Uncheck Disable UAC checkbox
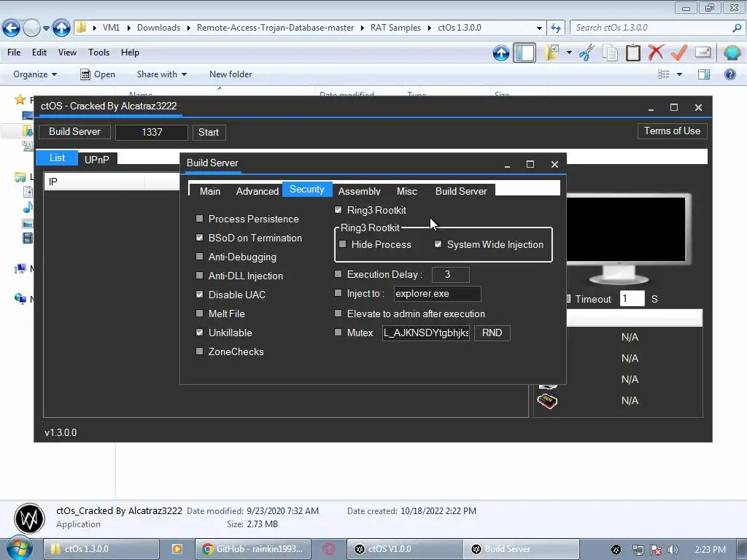 point(200,295)
